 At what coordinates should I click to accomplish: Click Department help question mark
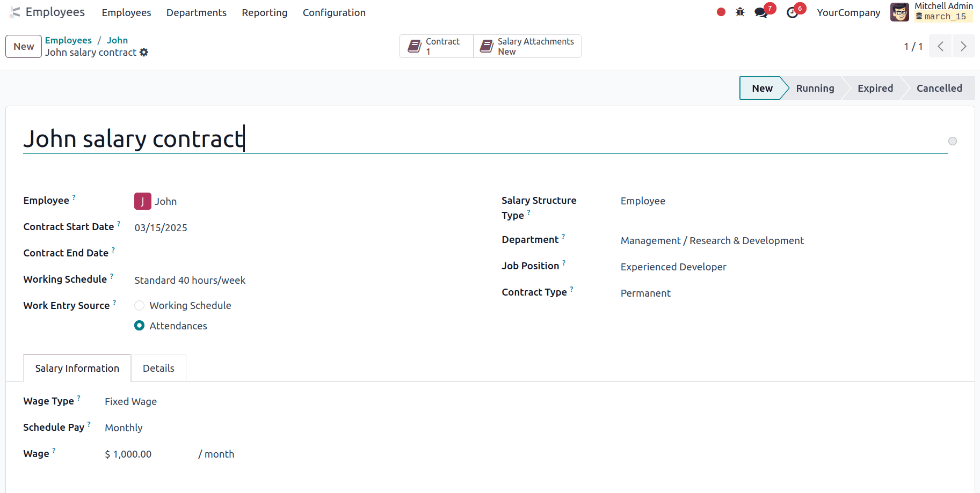[563, 237]
